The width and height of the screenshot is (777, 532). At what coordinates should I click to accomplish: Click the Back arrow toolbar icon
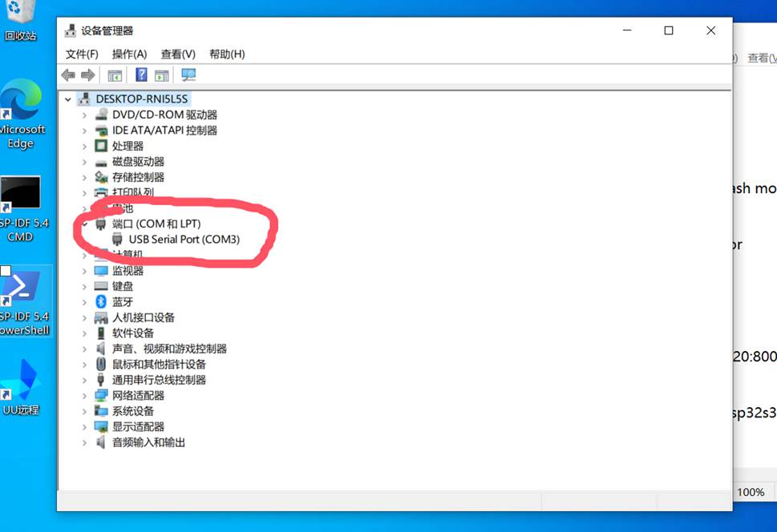coord(68,75)
